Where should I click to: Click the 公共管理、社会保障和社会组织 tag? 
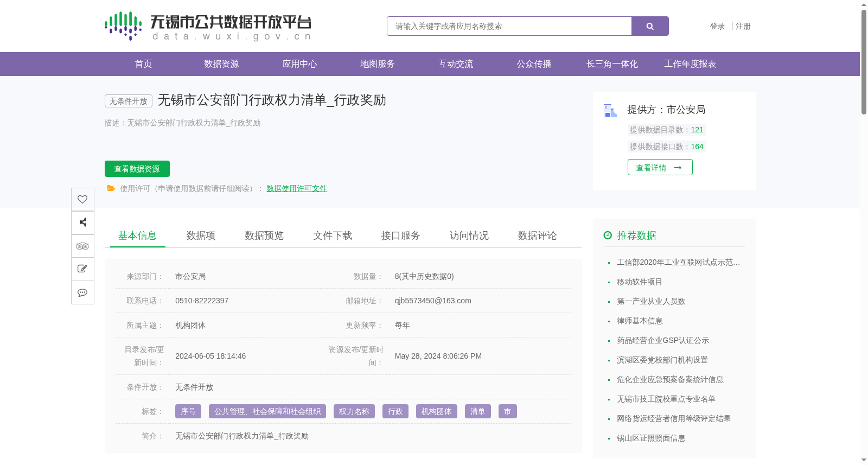[267, 411]
